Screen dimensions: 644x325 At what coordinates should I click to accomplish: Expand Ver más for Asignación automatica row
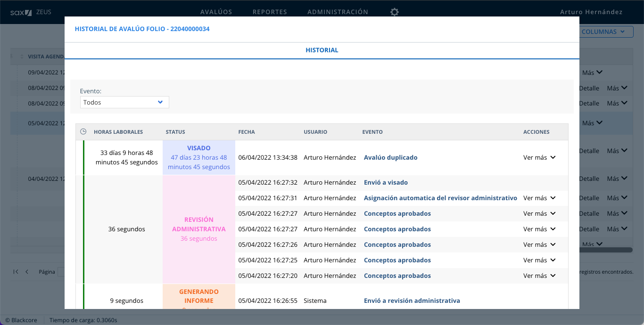click(x=540, y=198)
